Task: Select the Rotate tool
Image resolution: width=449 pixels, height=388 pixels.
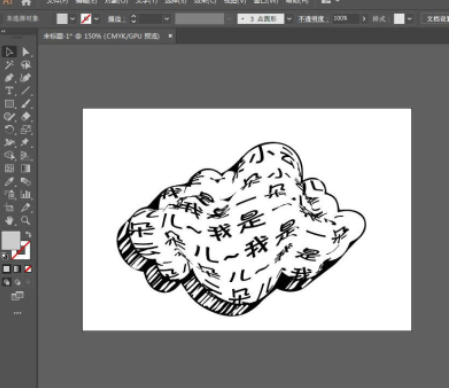Action: (x=9, y=130)
